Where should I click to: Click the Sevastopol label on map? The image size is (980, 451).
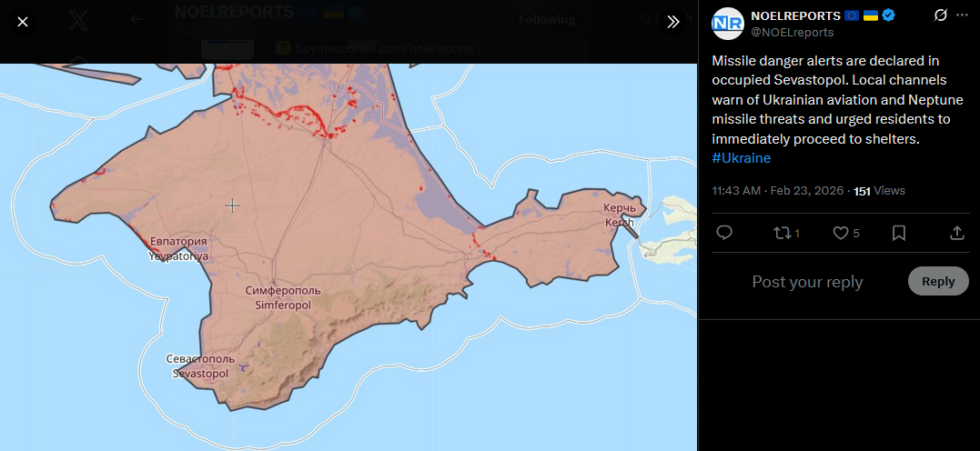200,366
